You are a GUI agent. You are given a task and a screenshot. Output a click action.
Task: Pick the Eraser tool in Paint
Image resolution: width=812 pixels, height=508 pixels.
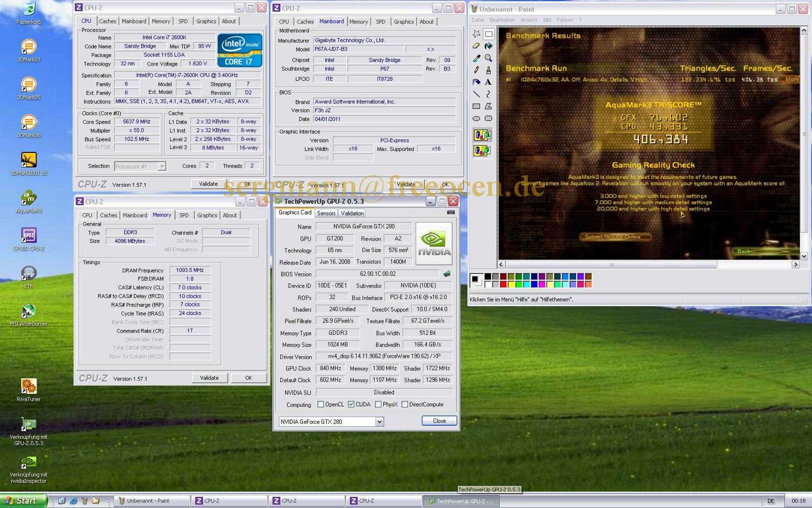pyautogui.click(x=476, y=46)
